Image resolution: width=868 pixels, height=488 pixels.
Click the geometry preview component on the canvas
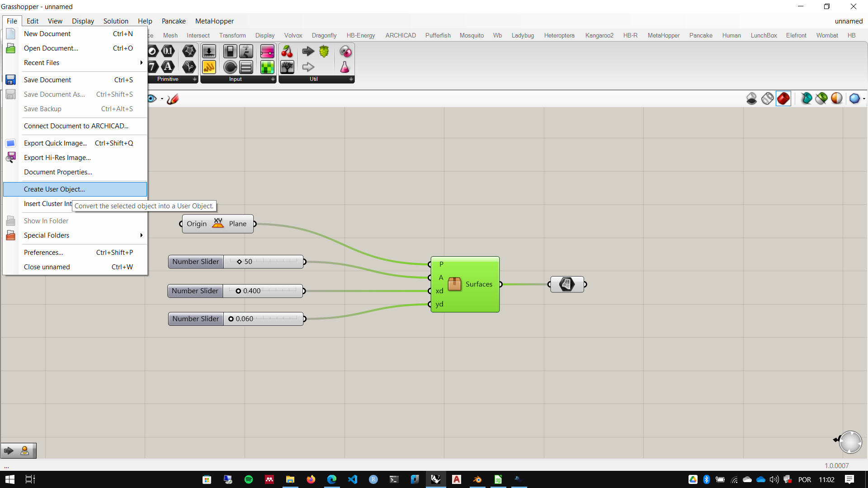[x=567, y=284]
